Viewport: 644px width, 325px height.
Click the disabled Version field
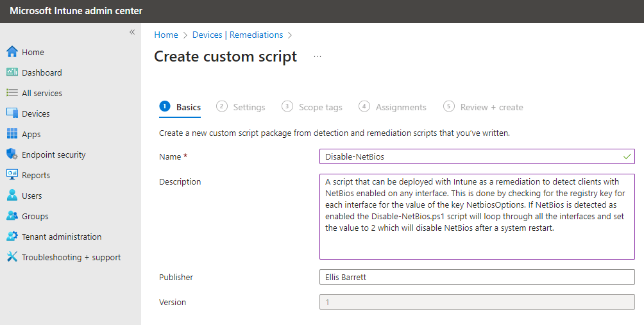click(477, 302)
